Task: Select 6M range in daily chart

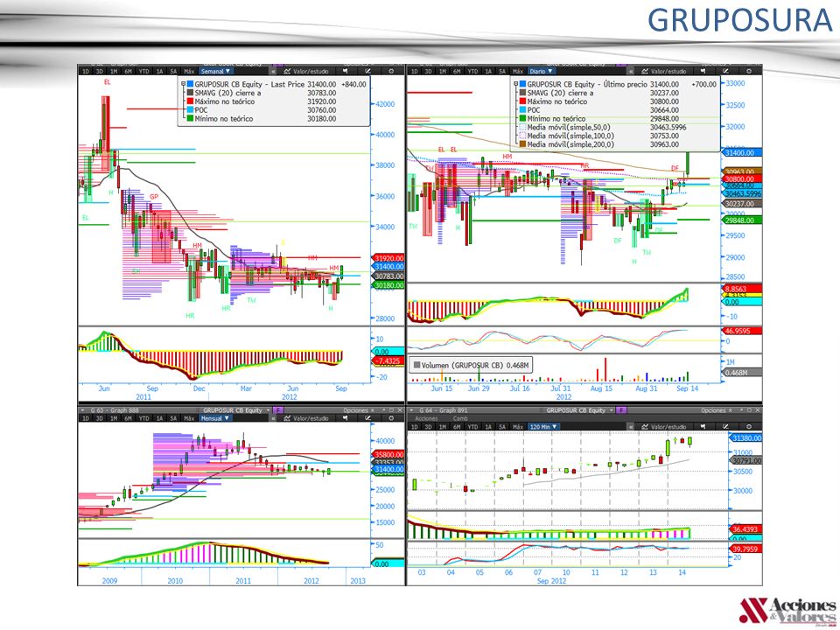Action: [x=457, y=71]
